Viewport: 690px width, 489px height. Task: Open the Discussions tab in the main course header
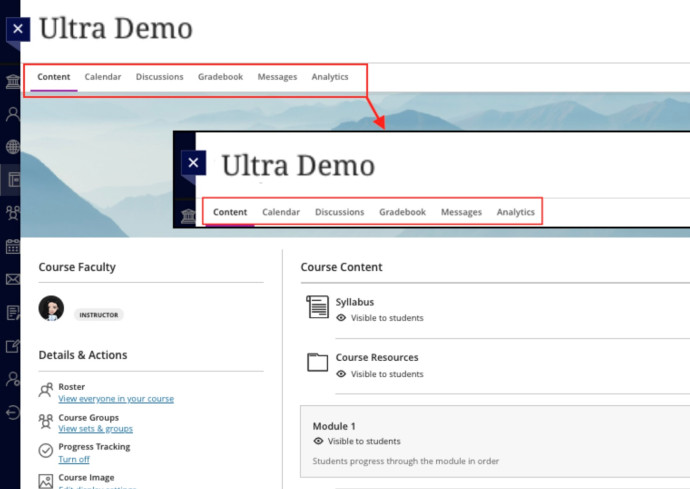coord(159,77)
